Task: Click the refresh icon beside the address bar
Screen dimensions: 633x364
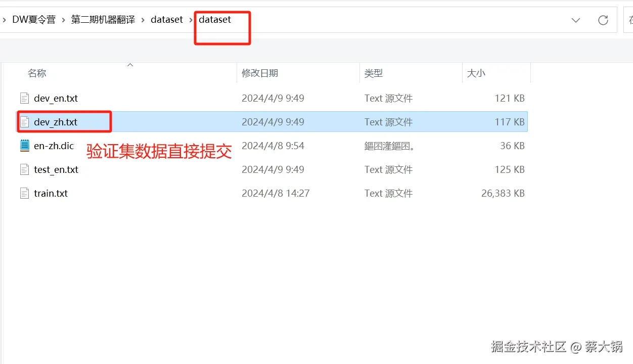Action: click(603, 20)
